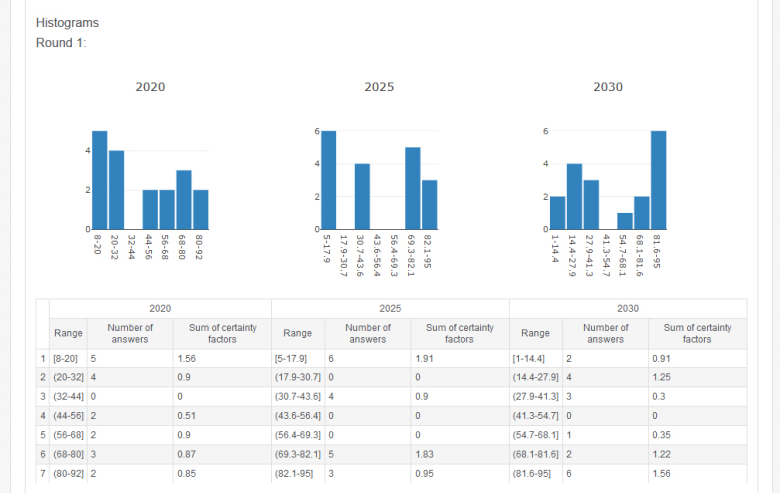The width and height of the screenshot is (780, 493).
Task: Select the [8-20] range cell in row 1
Action: tap(67, 358)
